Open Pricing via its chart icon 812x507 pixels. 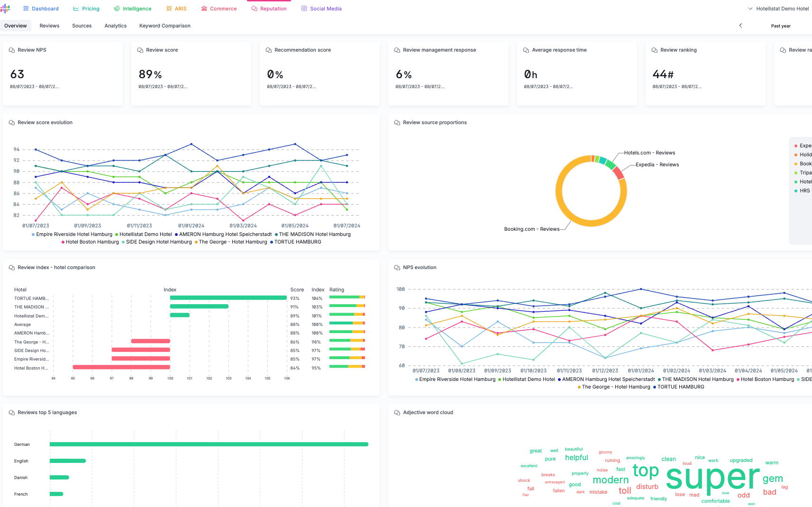click(x=76, y=9)
